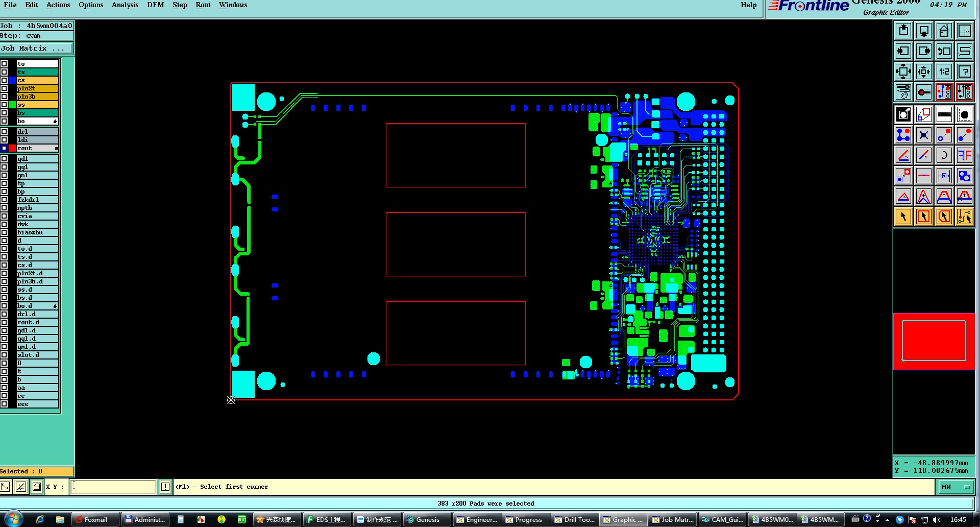Click the red color swatch of layer rout

pos(12,148)
